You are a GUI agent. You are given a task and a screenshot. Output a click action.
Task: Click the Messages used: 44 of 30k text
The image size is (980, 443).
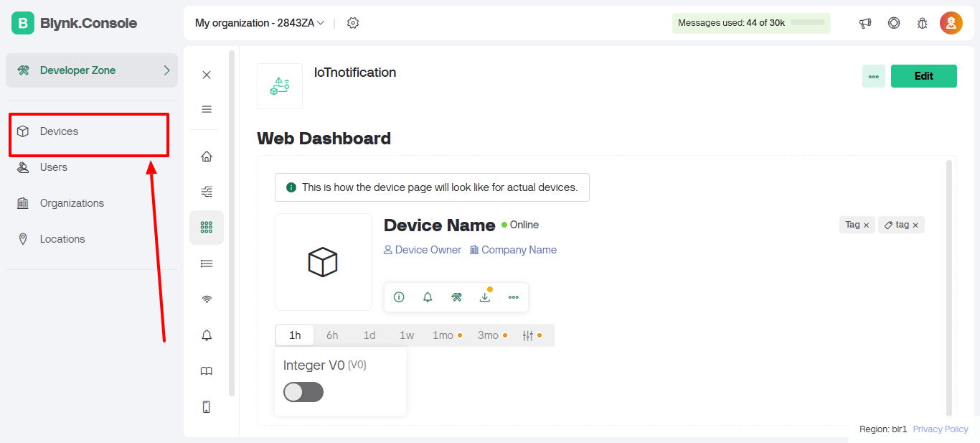point(731,23)
